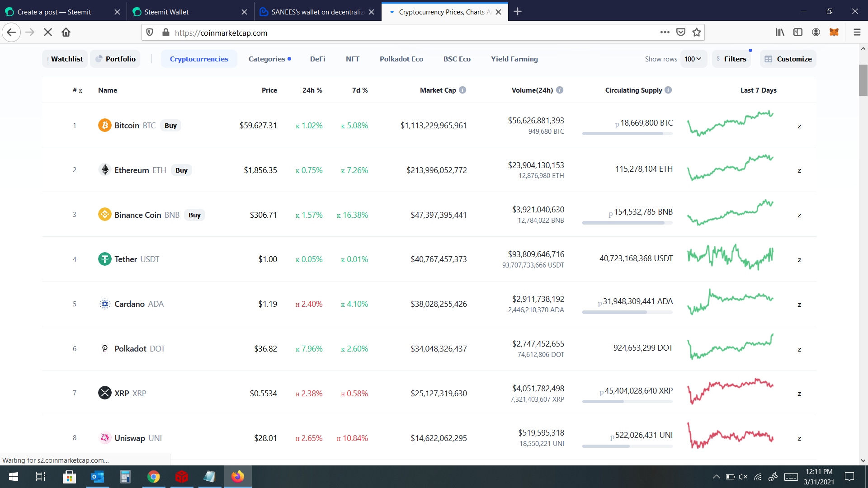The image size is (868, 488).
Task: Expand Show rows 100 dropdown
Action: [693, 59]
